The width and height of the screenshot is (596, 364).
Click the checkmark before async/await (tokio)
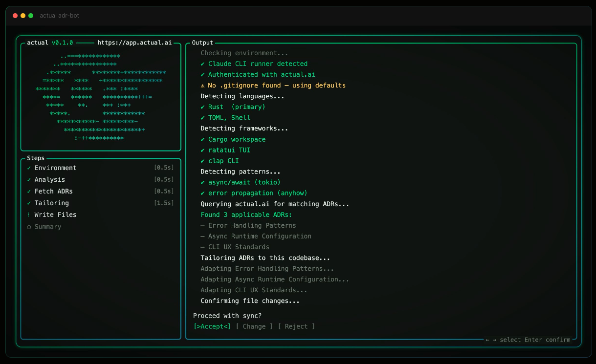202,182
